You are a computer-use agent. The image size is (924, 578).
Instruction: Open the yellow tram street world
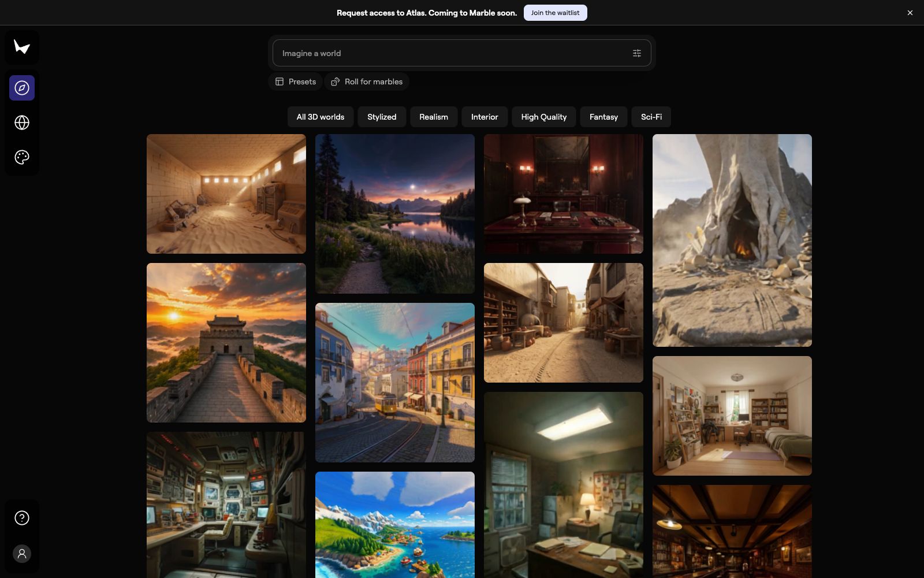[x=395, y=383]
